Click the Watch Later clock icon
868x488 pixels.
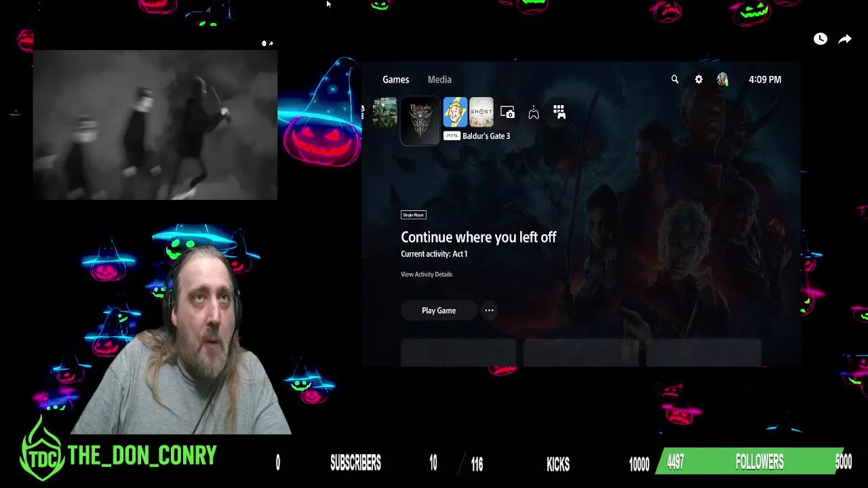coord(821,39)
